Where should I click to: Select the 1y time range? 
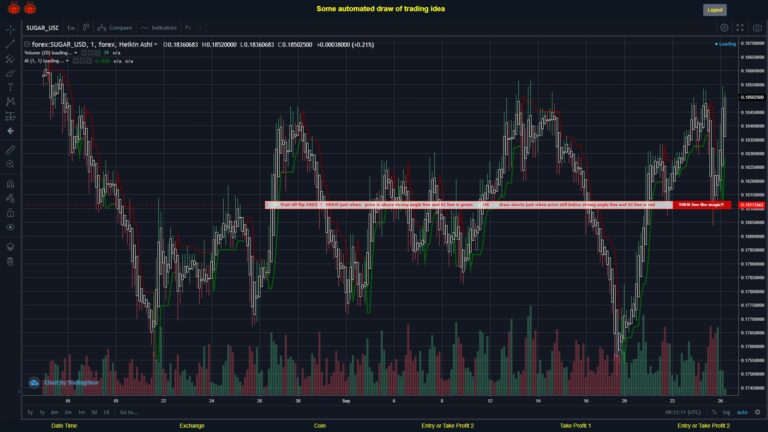tap(42, 412)
